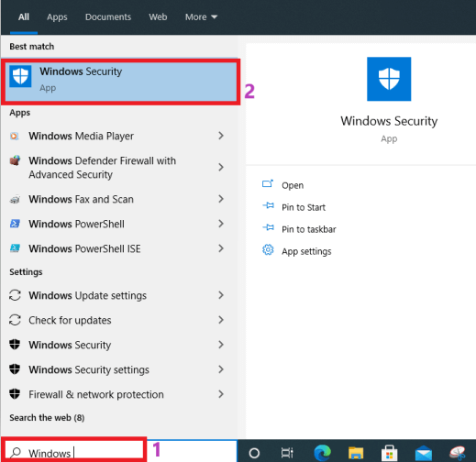Screen dimensions: 476x462
Task: Choose Pin to Start action
Action: [x=304, y=207]
